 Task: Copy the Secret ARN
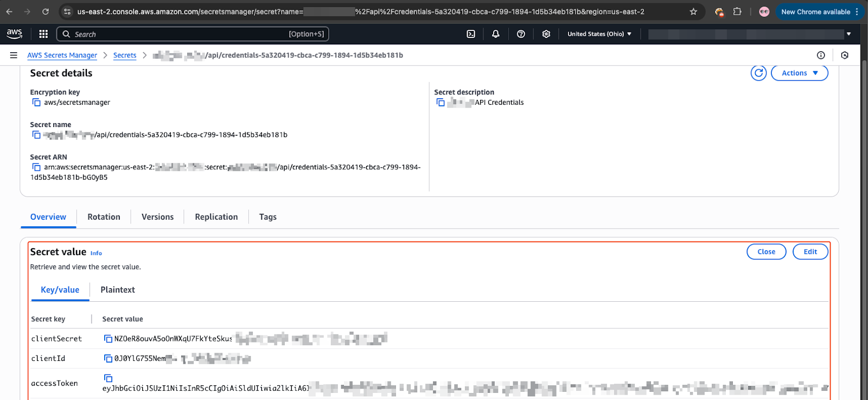pos(36,167)
